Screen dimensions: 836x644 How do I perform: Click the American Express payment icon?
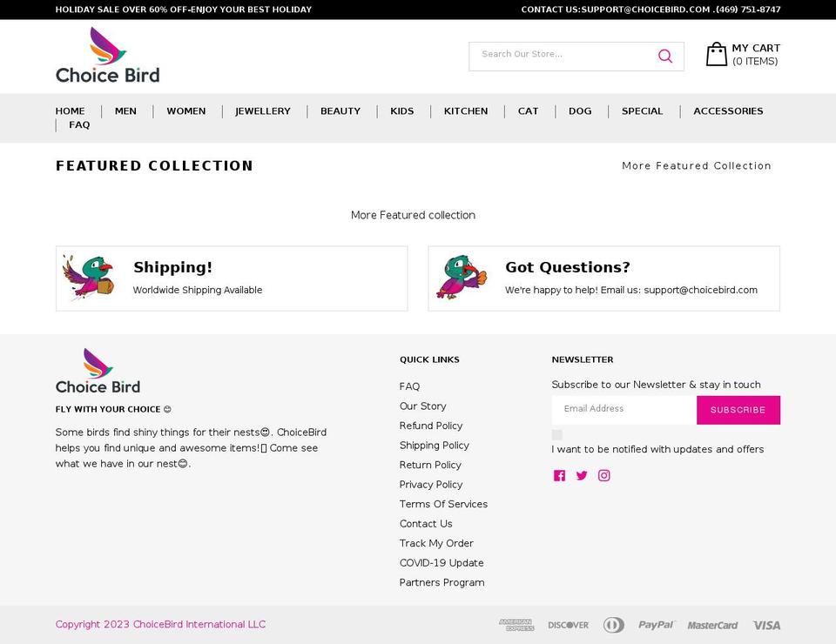516,625
